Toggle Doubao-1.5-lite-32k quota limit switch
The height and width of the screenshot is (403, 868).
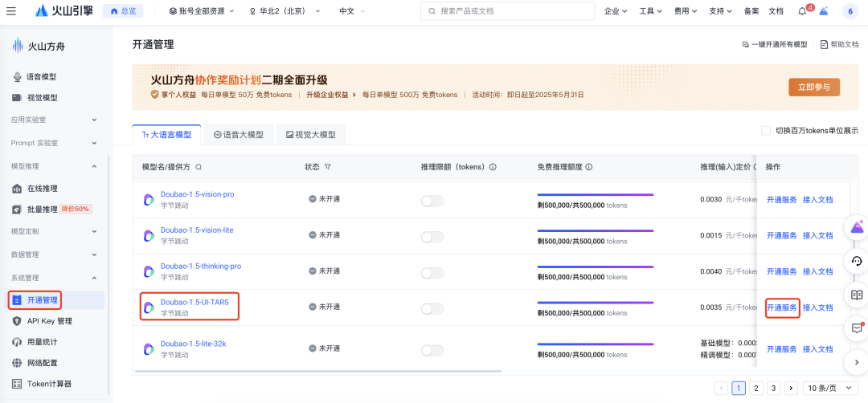[432, 351]
